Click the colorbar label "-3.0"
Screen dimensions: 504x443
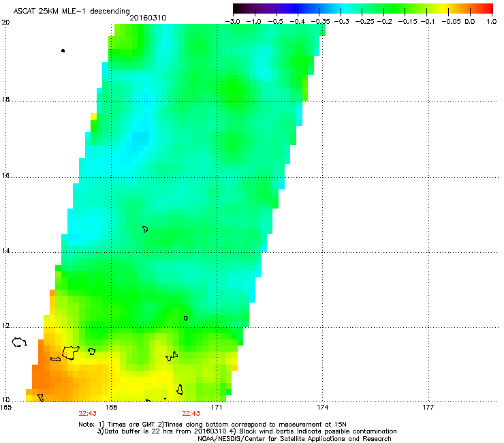coord(232,22)
